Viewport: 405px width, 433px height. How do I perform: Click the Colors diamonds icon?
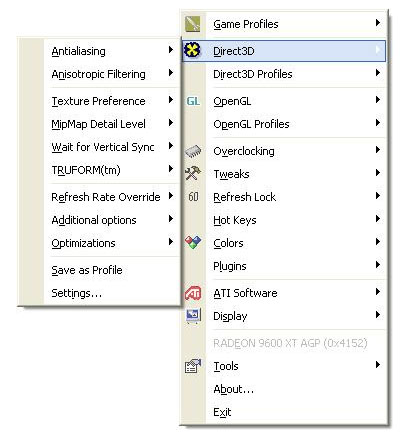coord(193,242)
